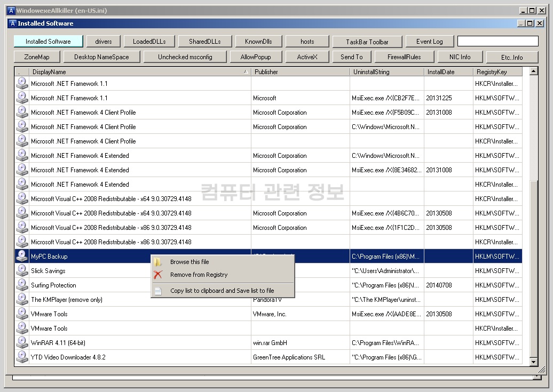Viewport: 553px width, 392px height.
Task: Click the "C:\The KMPlayer\uninst... cell
Action: tap(386, 300)
